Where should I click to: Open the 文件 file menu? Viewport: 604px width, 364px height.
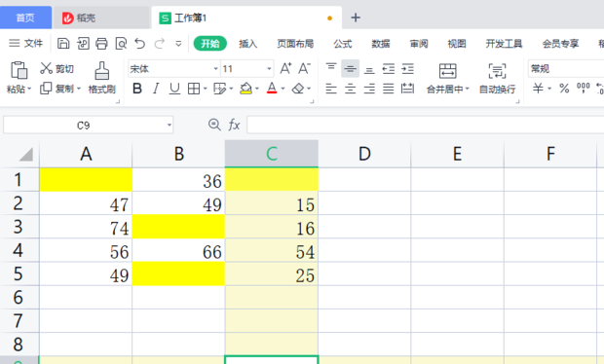point(25,44)
